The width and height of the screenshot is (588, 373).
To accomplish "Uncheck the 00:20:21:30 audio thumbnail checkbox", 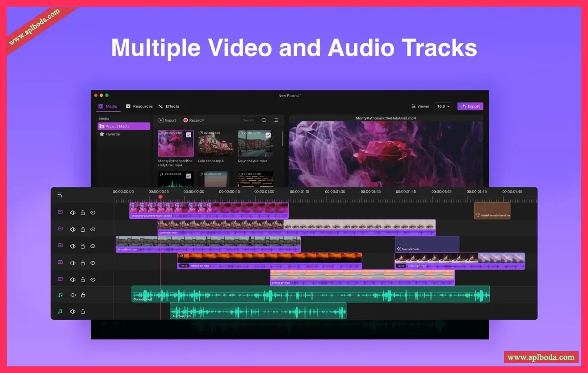I will [189, 176].
